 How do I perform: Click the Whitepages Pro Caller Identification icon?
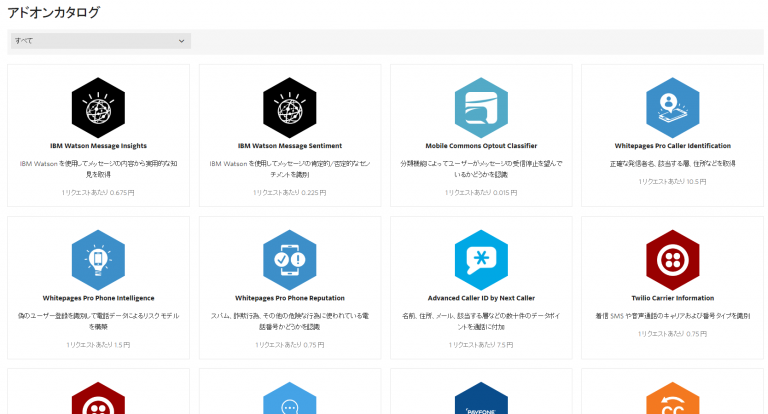672,108
